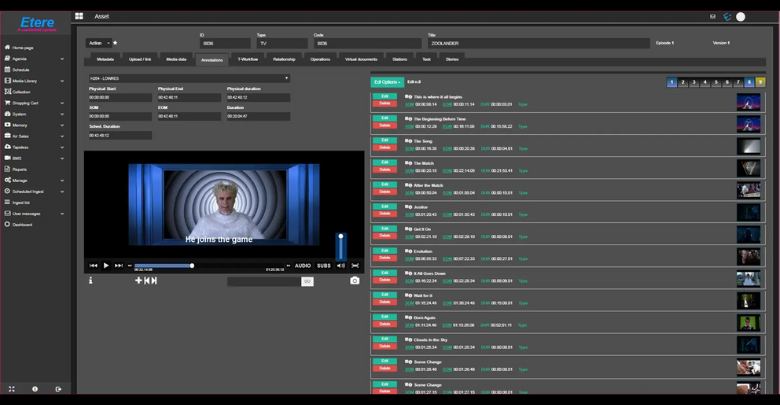
Task: Mute the player with the speaker icon
Action: [x=341, y=266]
